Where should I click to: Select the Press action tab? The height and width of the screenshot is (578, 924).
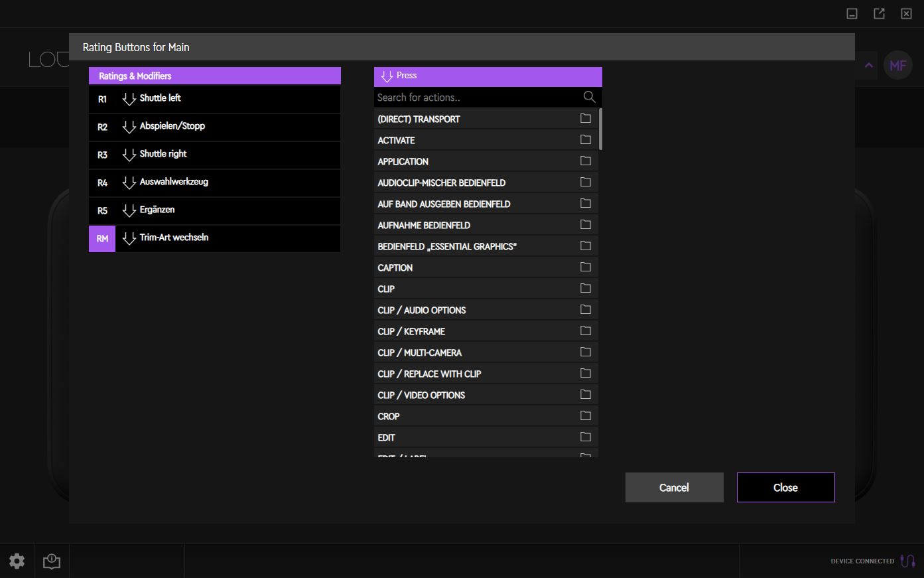[x=488, y=76]
